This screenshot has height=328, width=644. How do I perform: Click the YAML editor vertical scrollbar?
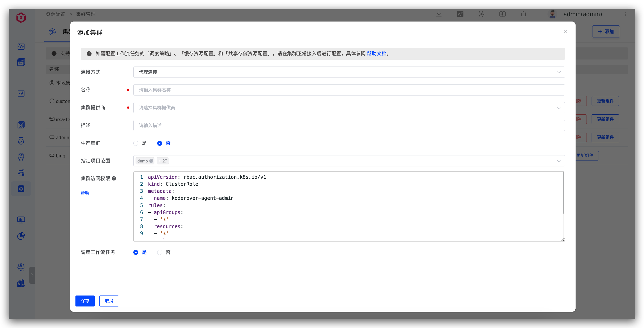[x=563, y=193]
